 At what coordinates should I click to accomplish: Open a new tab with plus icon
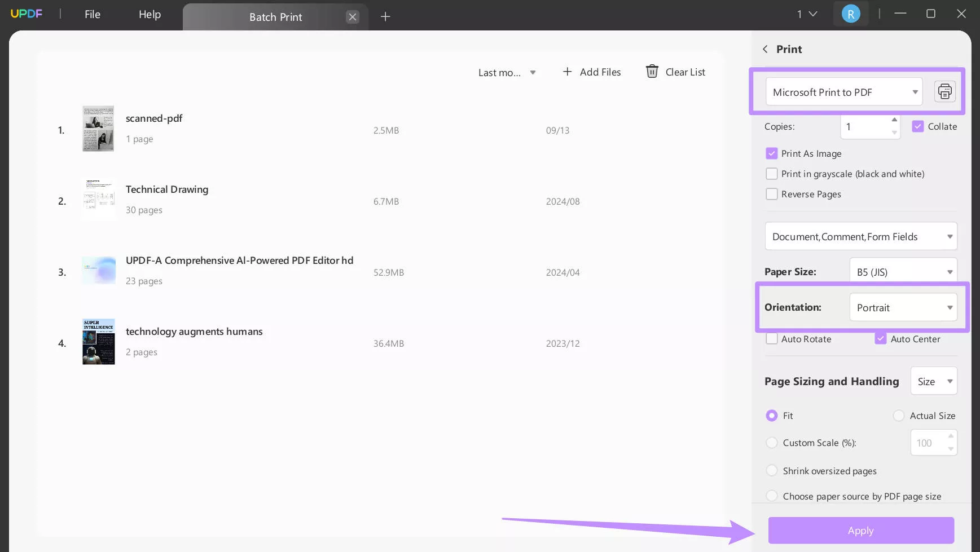(385, 17)
